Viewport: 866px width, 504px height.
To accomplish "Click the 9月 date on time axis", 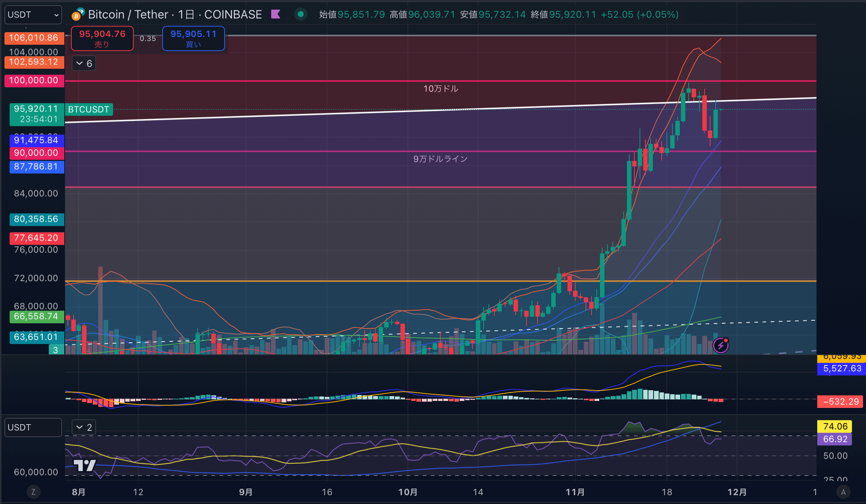I will 246,492.
